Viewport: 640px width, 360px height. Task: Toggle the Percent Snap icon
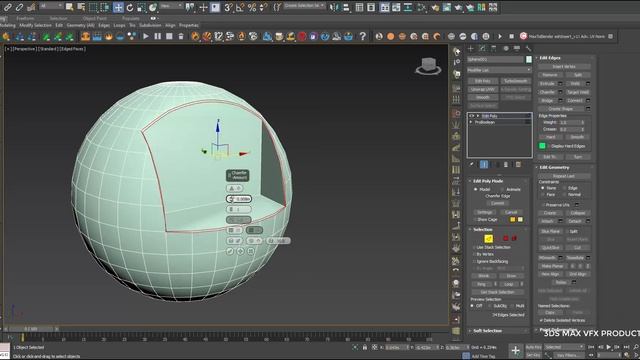[x=252, y=7]
